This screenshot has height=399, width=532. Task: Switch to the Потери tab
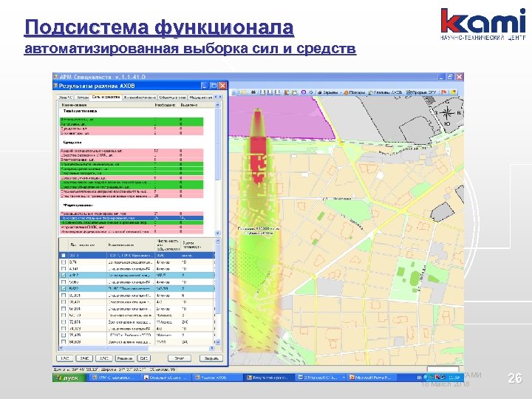(83, 98)
